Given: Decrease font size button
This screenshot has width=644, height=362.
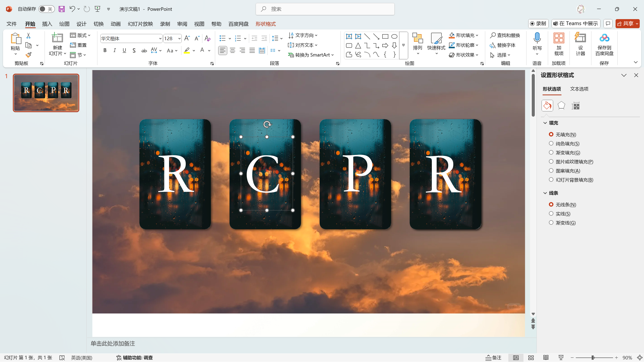Looking at the screenshot, I should [197, 38].
